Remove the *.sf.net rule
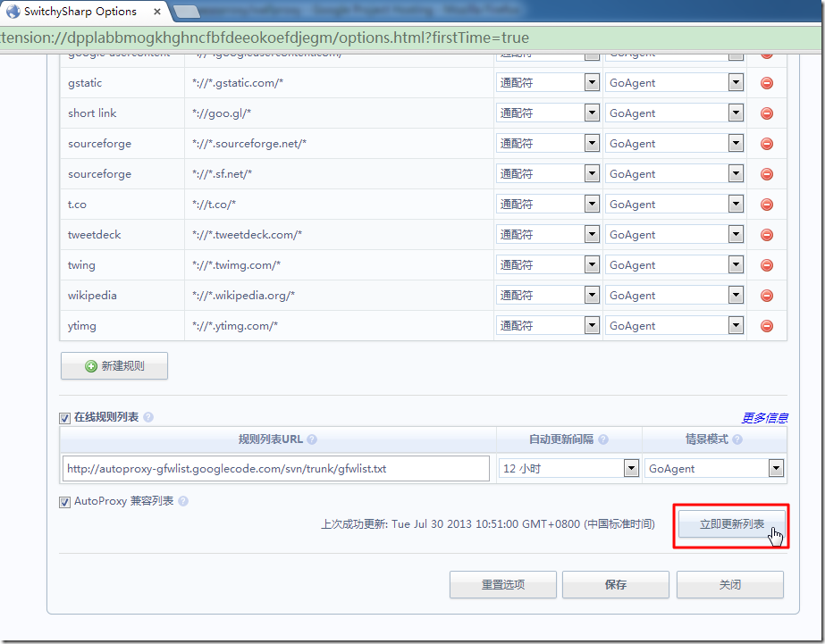The height and width of the screenshot is (644, 825). (x=767, y=174)
